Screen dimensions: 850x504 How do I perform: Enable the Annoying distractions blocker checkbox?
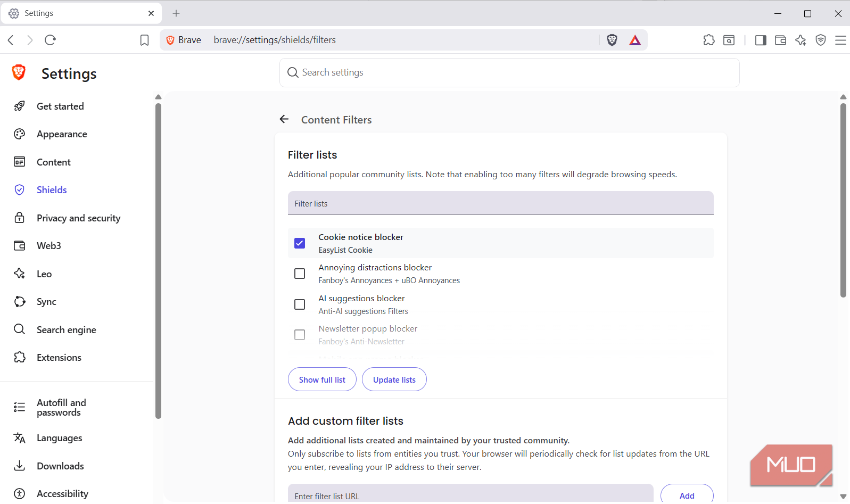[300, 274]
